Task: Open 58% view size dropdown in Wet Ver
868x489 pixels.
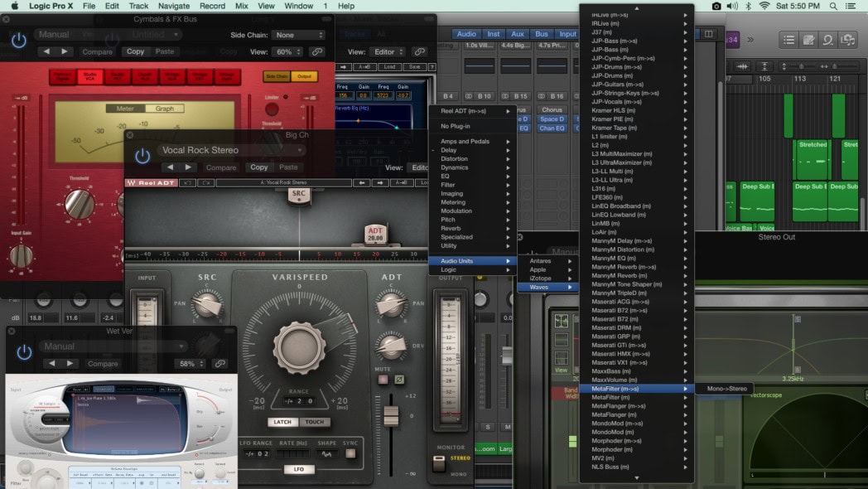Action: coord(190,364)
